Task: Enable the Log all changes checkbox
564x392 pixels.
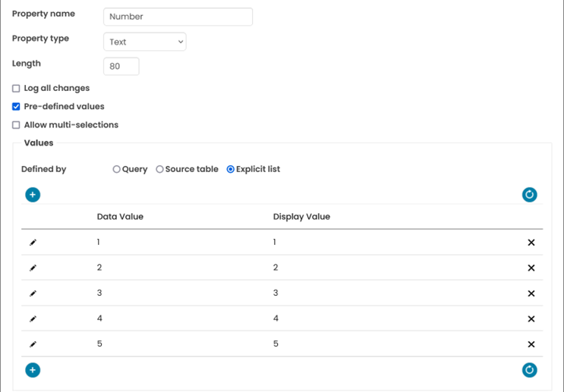Action: 16,89
